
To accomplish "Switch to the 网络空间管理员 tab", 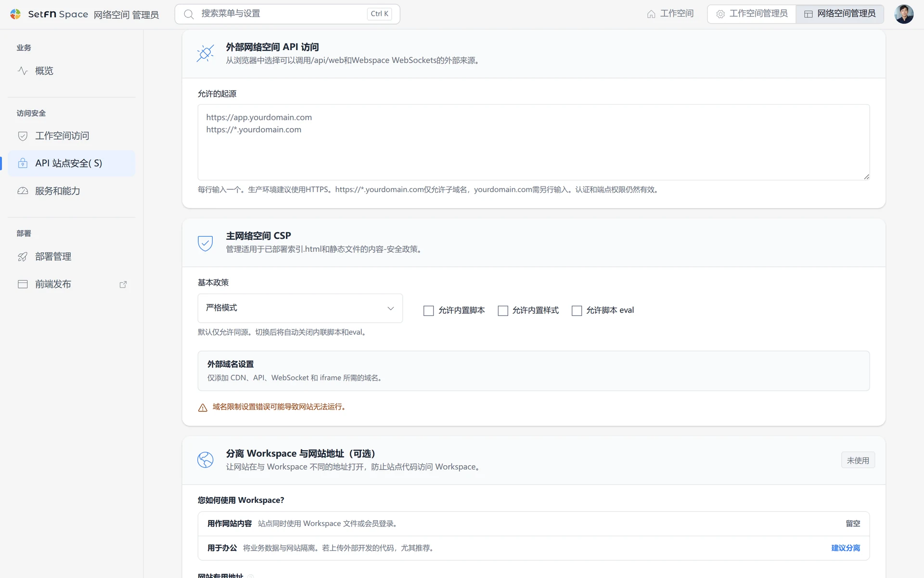I will coord(840,14).
